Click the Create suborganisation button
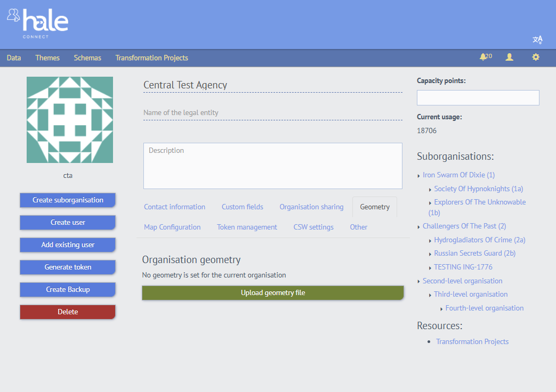Viewport: 556px width, 392px height. coord(68,200)
